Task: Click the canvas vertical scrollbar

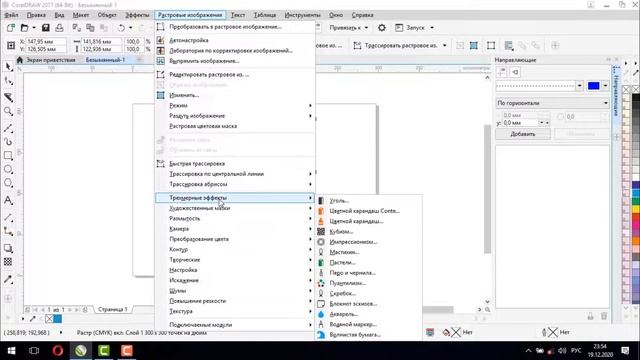Action: [x=487, y=189]
